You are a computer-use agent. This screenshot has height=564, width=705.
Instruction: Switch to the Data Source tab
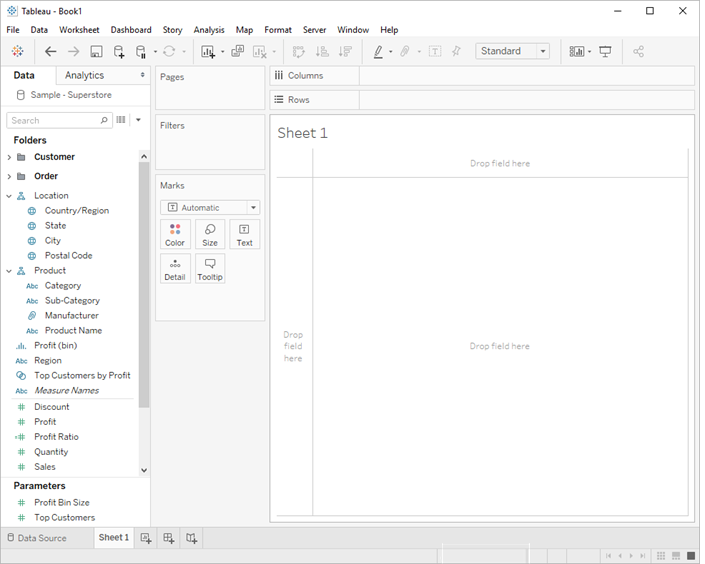point(37,538)
